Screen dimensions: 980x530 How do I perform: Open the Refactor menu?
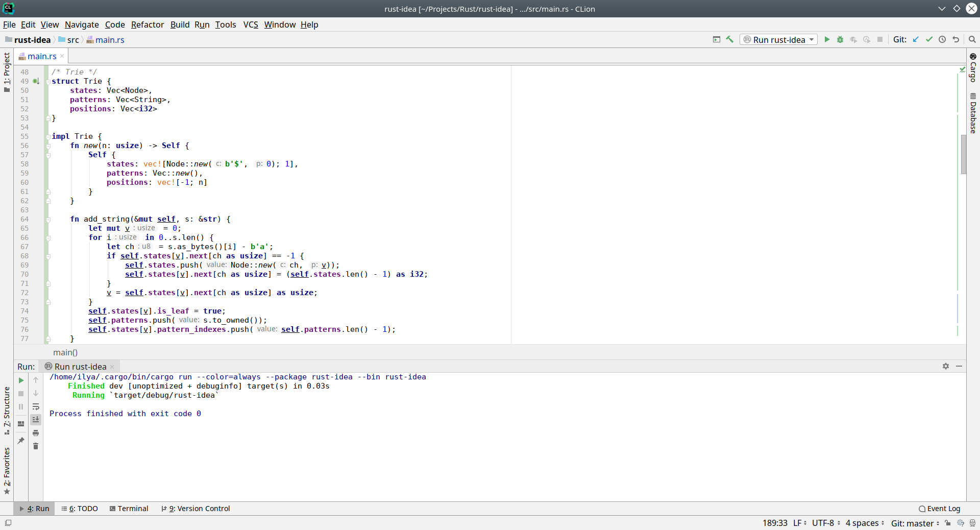click(x=148, y=25)
